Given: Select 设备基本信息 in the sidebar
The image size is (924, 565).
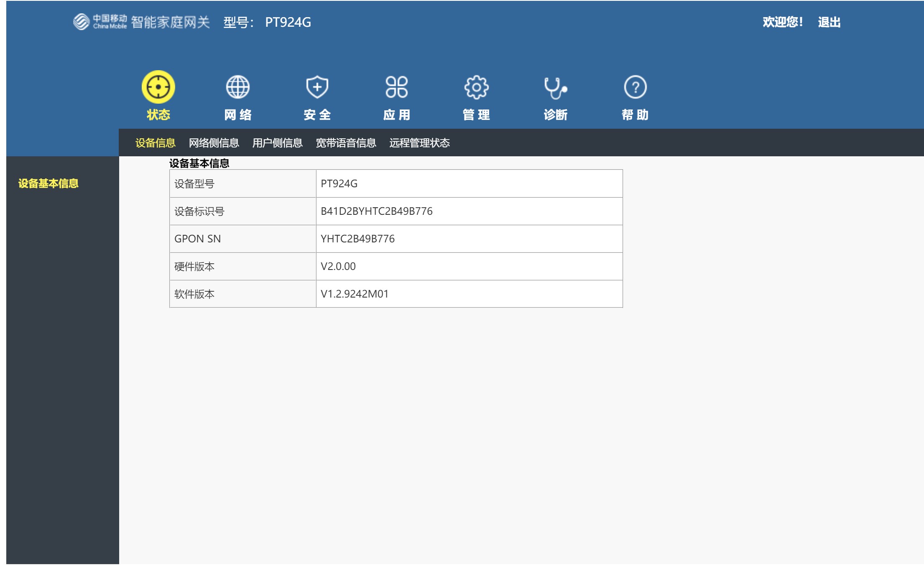Looking at the screenshot, I should (x=48, y=183).
